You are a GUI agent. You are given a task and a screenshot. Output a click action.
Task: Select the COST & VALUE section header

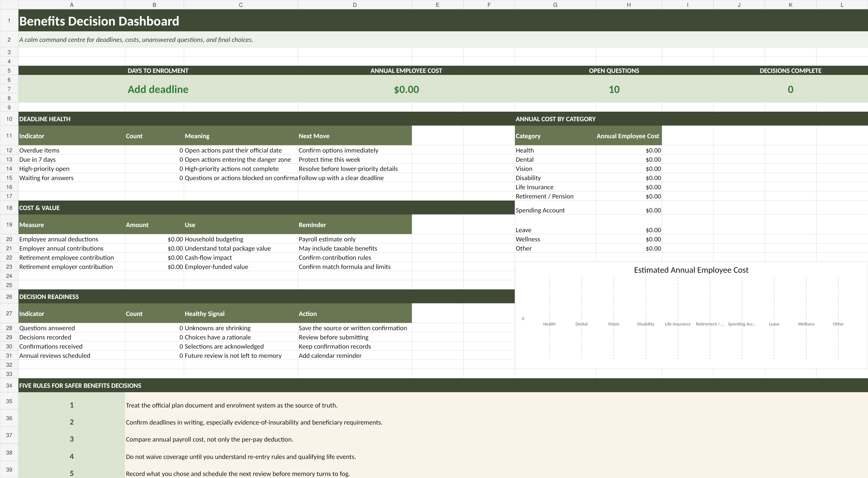click(266, 208)
